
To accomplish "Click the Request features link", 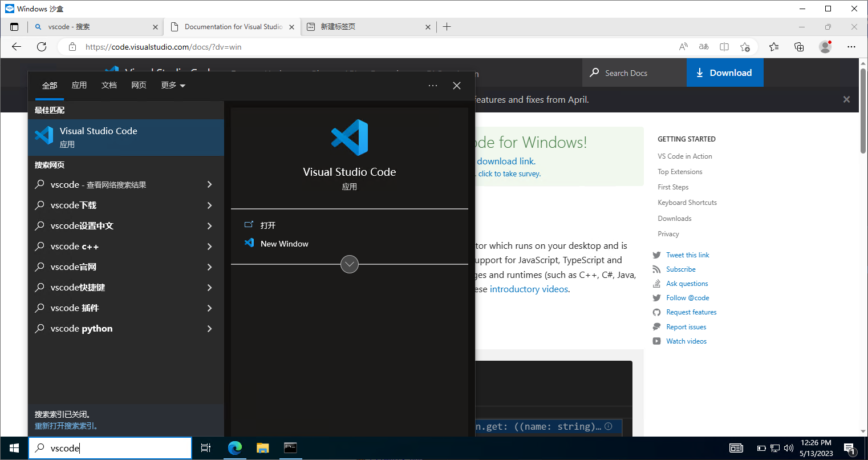I will tap(691, 312).
